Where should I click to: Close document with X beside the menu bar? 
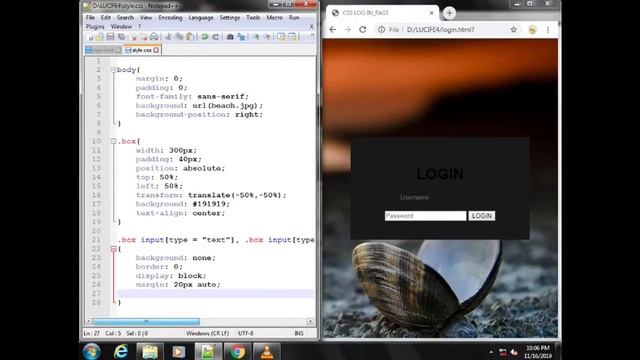(x=311, y=27)
